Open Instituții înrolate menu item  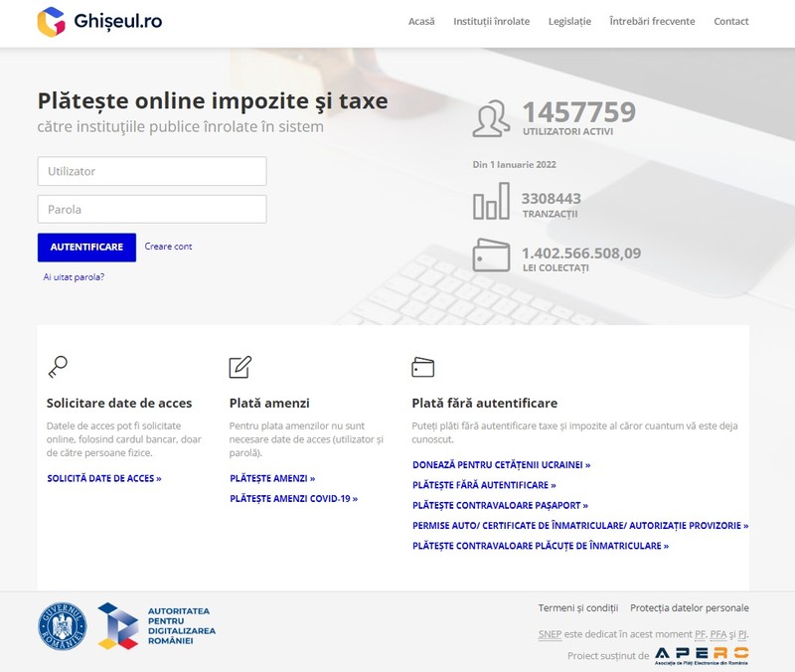pos(491,21)
